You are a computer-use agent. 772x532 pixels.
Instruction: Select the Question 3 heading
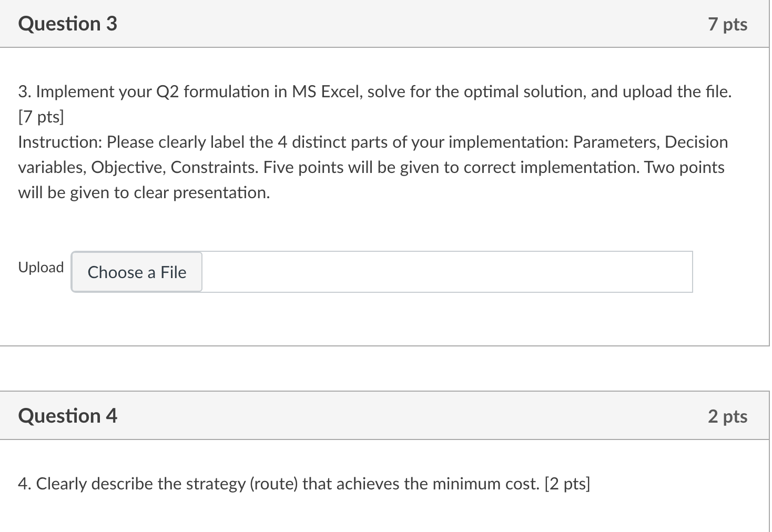pos(68,24)
